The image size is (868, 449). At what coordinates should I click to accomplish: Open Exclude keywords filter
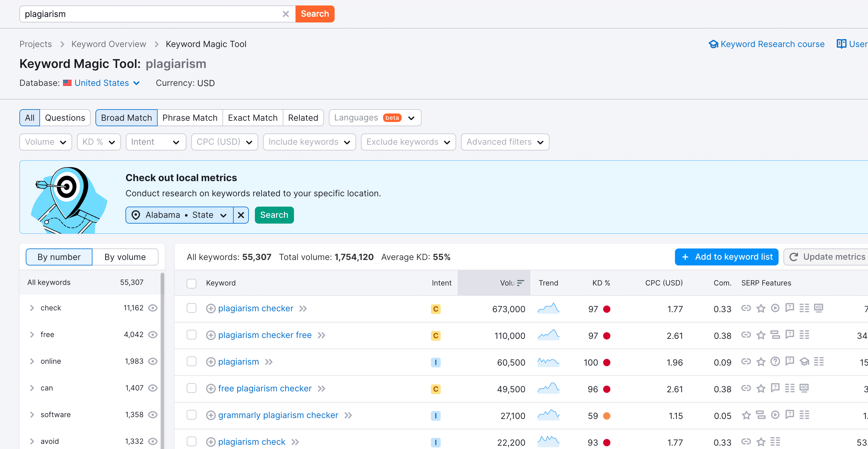408,142
